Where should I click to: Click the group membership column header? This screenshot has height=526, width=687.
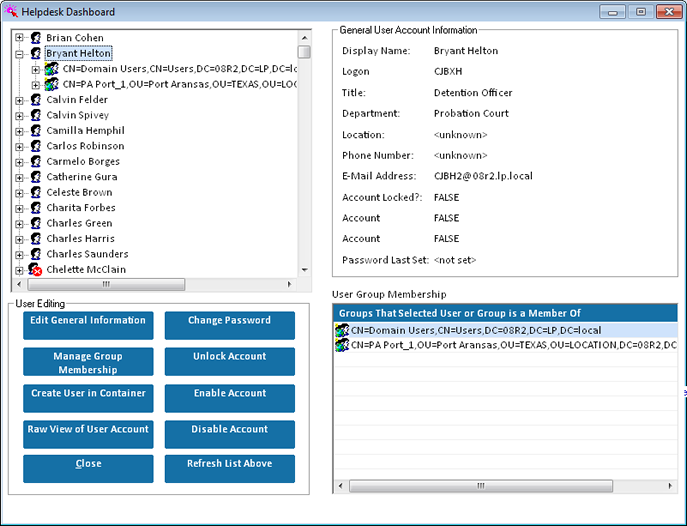(505, 313)
